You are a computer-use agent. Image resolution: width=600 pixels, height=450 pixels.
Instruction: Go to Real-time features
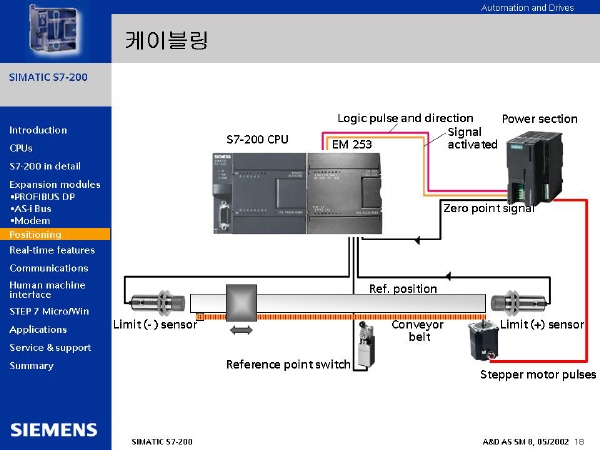pos(52,250)
